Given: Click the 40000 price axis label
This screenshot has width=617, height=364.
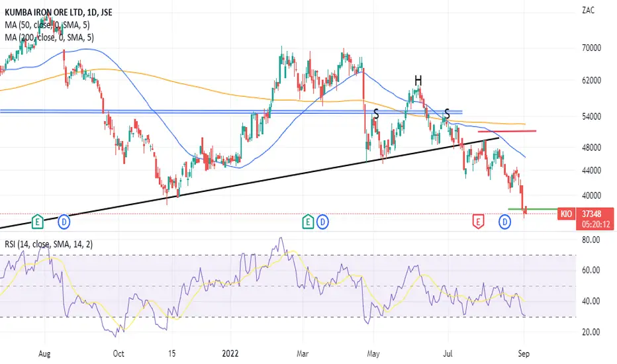Looking at the screenshot, I should (591, 196).
